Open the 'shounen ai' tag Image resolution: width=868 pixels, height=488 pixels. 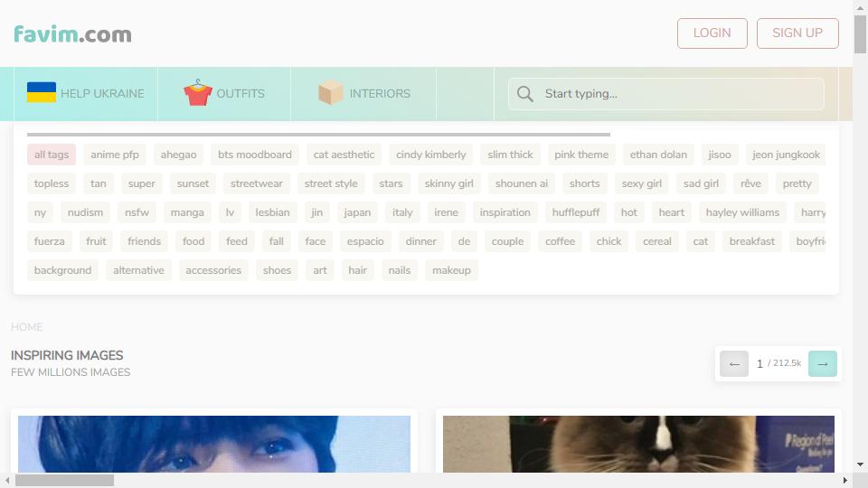pos(521,183)
